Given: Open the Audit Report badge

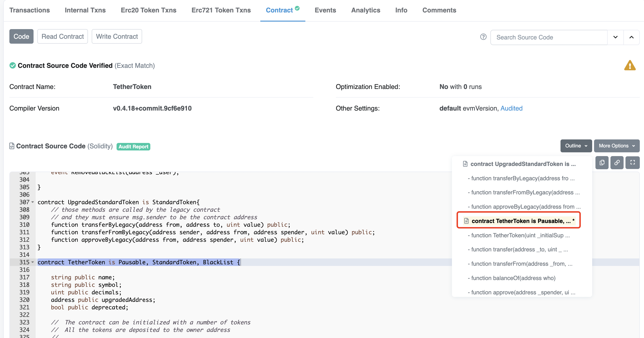Looking at the screenshot, I should [x=133, y=147].
